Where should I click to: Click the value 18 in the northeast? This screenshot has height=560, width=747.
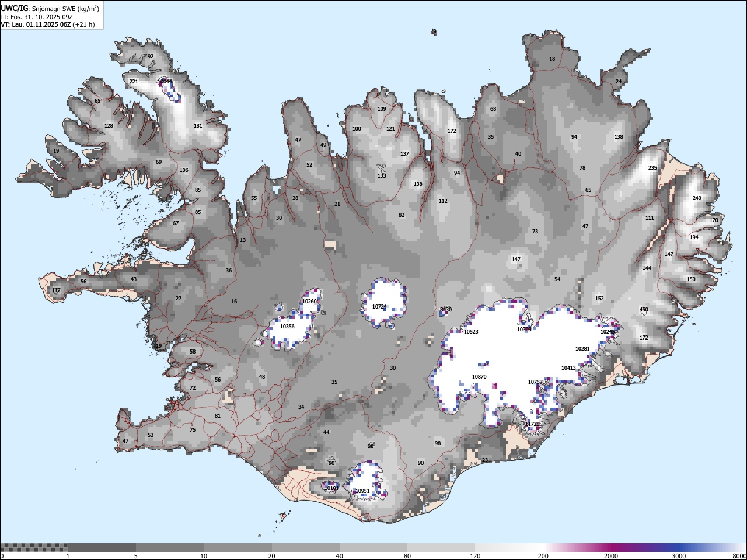click(x=552, y=59)
